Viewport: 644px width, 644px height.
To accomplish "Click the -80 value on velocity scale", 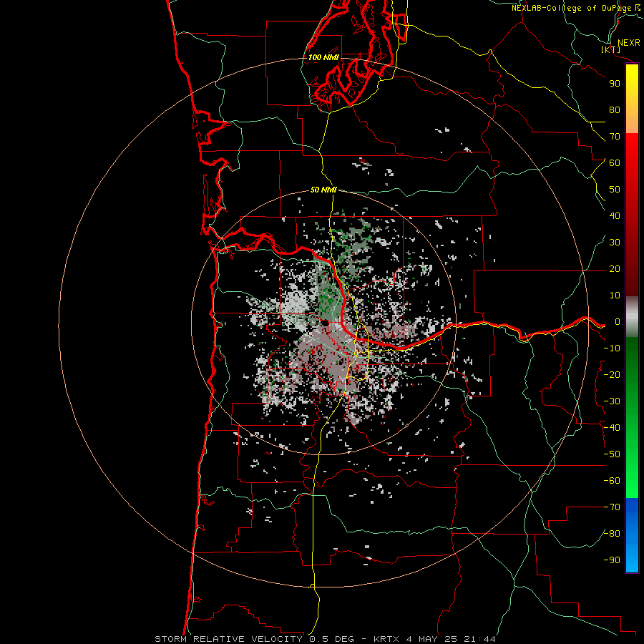I will point(612,534).
